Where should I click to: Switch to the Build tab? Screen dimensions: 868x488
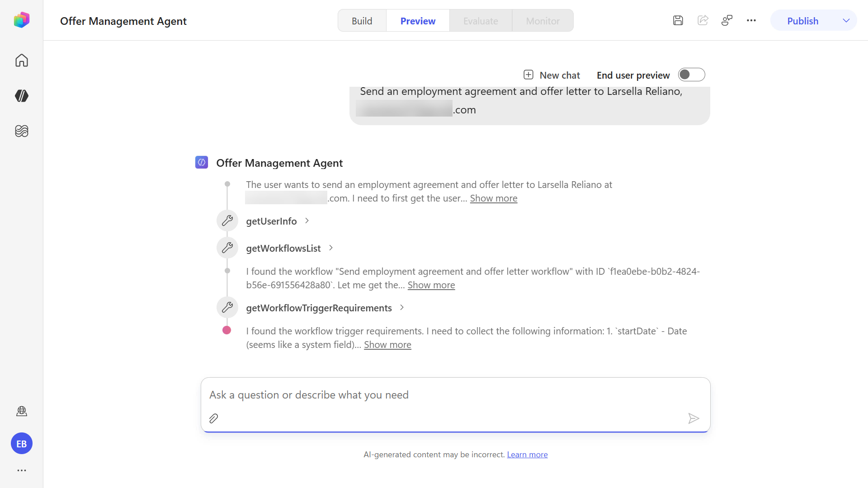[x=362, y=21]
